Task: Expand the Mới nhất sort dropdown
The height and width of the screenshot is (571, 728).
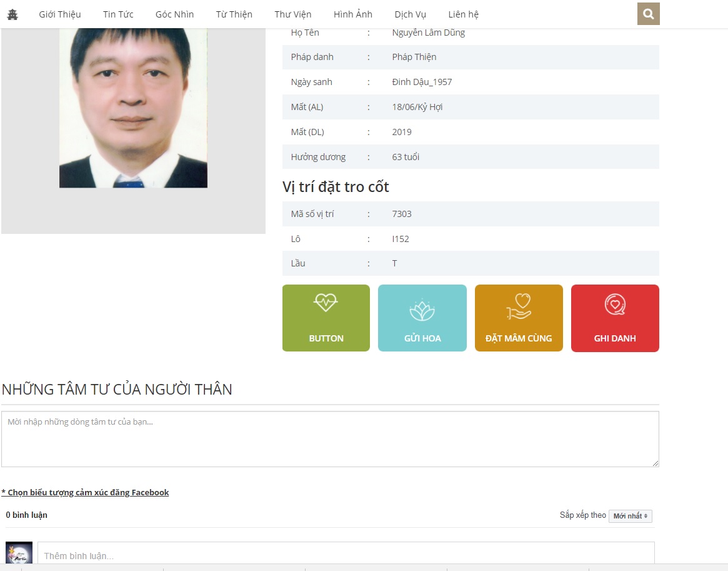Action: (630, 516)
